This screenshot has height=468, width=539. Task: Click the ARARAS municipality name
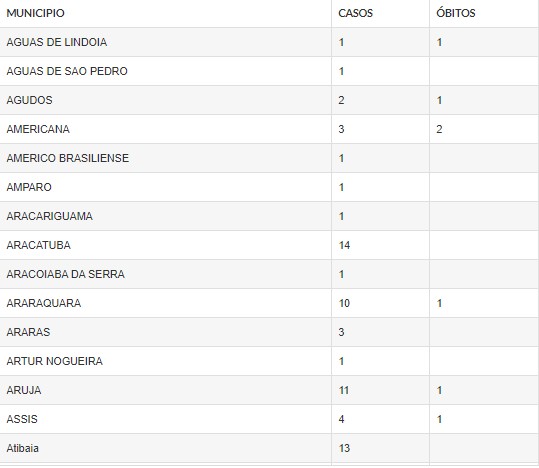[28, 332]
